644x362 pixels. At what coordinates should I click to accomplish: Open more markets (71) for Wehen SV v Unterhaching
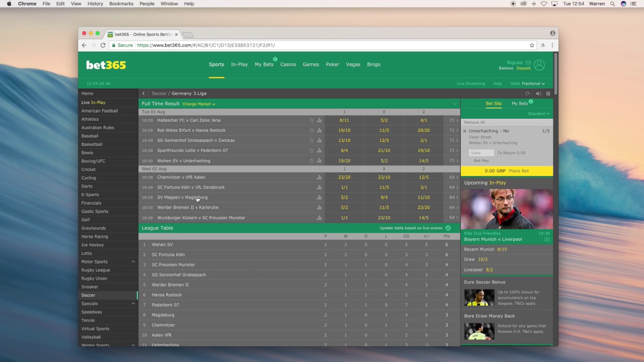pos(454,161)
